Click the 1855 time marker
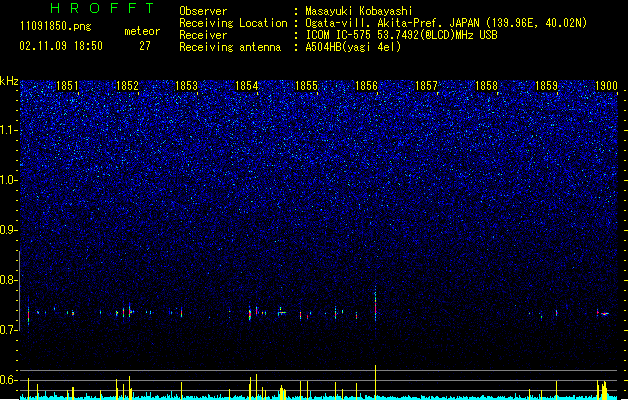The width and height of the screenshot is (629, 400). pos(306,85)
